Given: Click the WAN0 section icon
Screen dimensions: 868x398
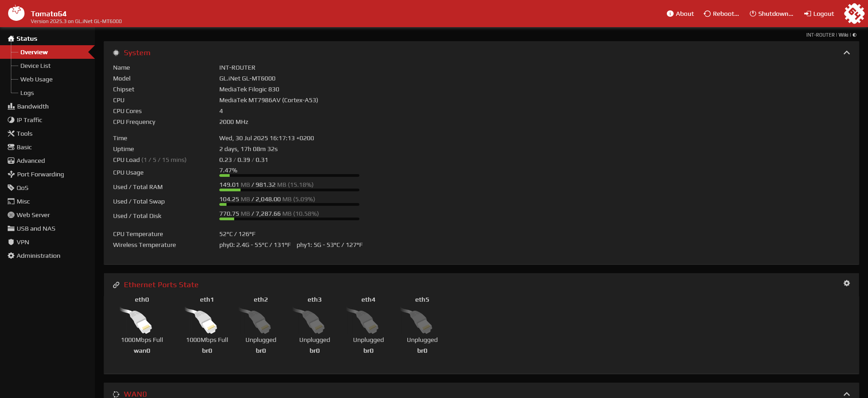Looking at the screenshot, I should pyautogui.click(x=116, y=394).
